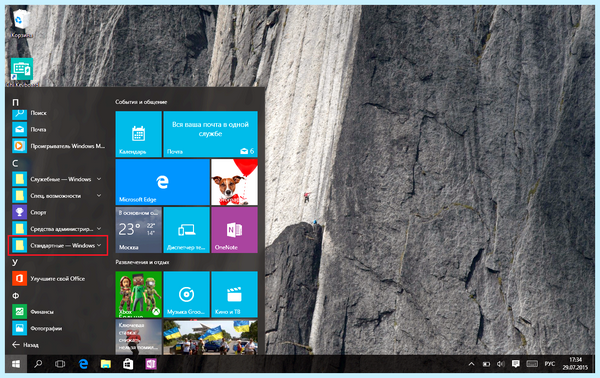Go back with the Назад button
This screenshot has width=600, height=378.
(25, 345)
